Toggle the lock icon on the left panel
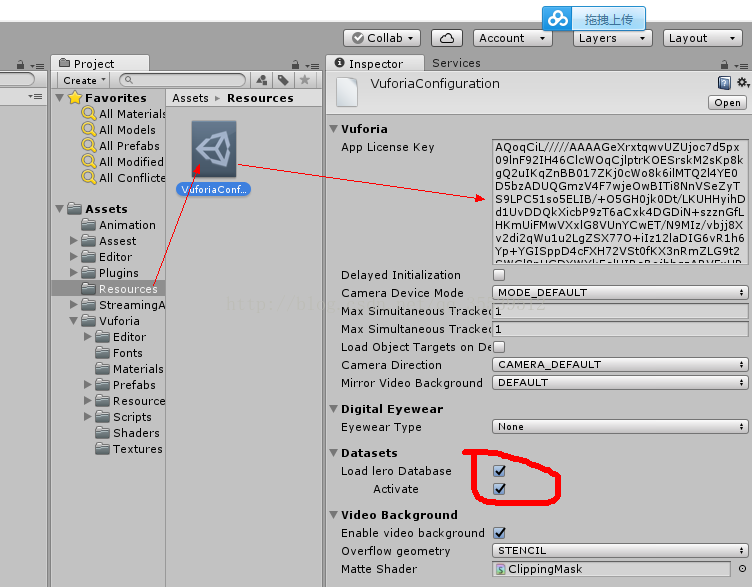 [20, 65]
